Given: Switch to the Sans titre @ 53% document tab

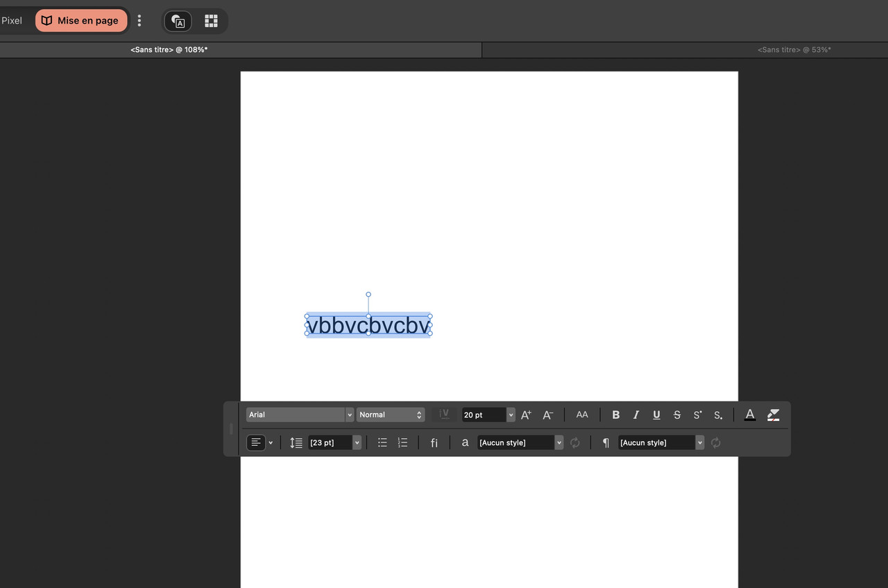Looking at the screenshot, I should (x=794, y=50).
